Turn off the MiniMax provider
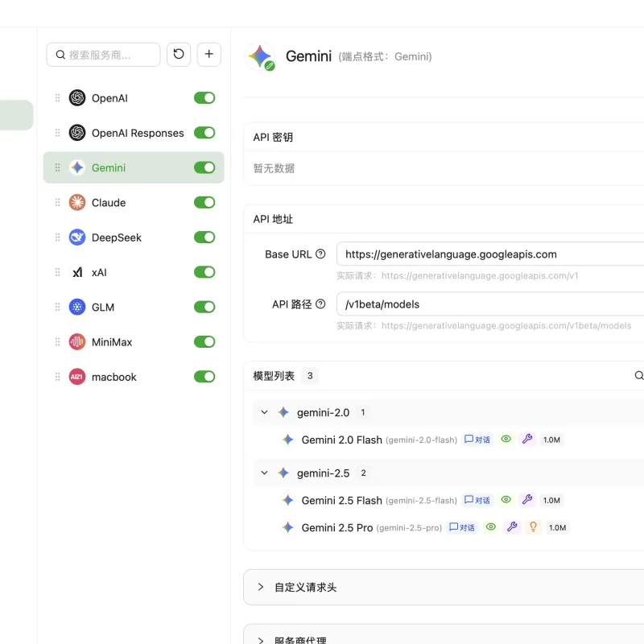644x644 pixels. (x=204, y=342)
